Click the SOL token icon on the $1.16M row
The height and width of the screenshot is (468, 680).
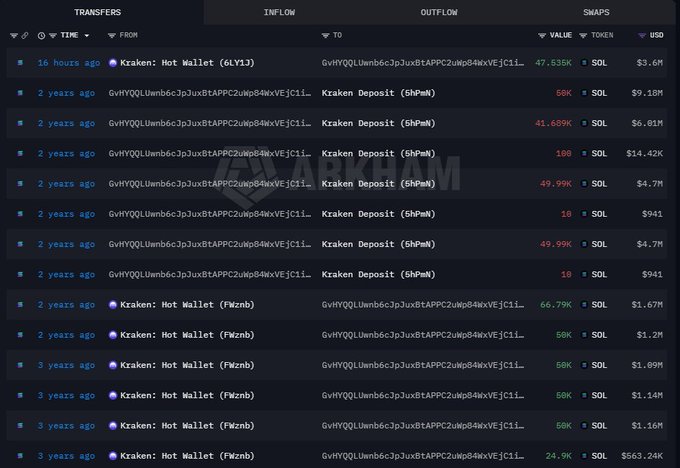(x=584, y=425)
